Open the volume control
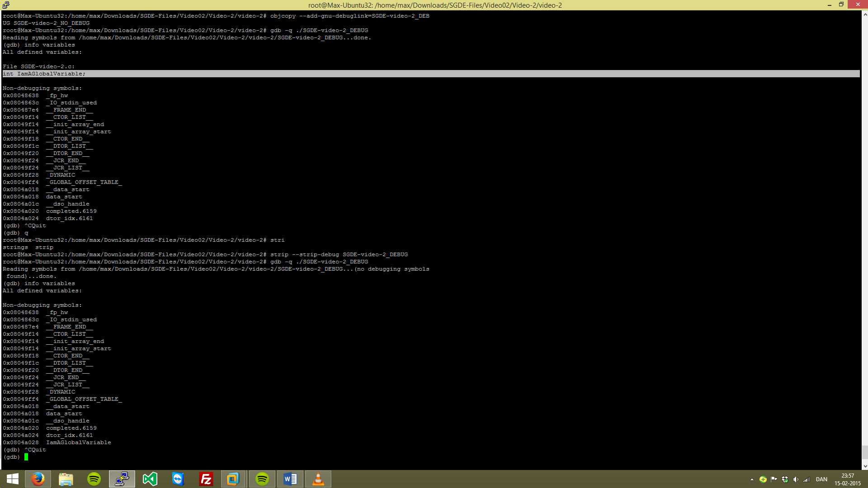Image resolution: width=868 pixels, height=488 pixels. 796,479
